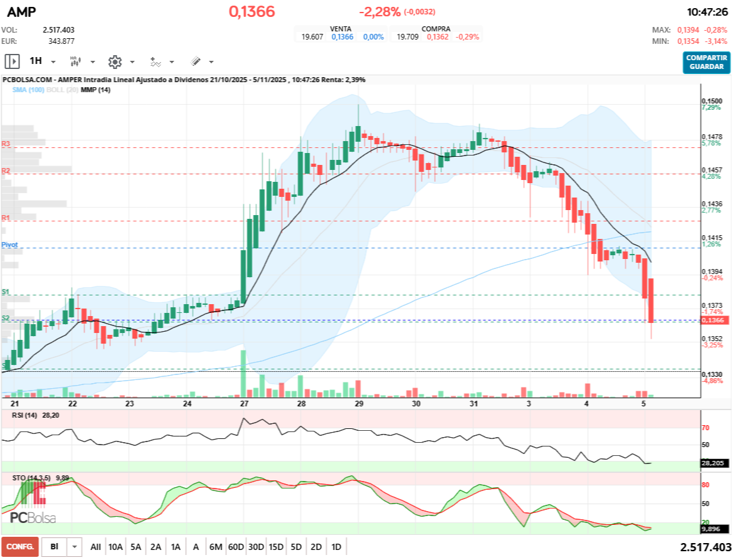Viewport: 740px width, 560px height.
Task: Expand the drawing tools dropdown arrow
Action: [211, 62]
